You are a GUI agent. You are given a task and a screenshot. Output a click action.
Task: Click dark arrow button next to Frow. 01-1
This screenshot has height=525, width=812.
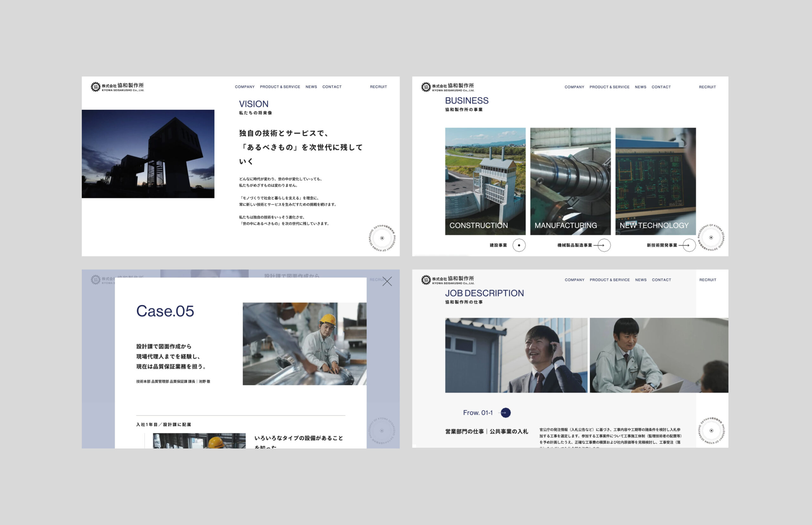click(x=506, y=413)
